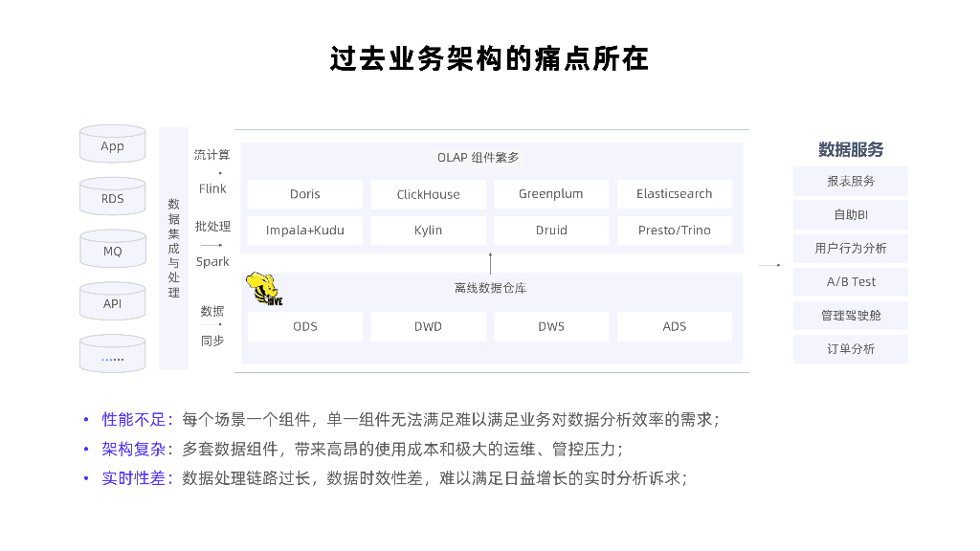Click the 数据服务 heading
Screen dimensions: 980x551
(851, 150)
